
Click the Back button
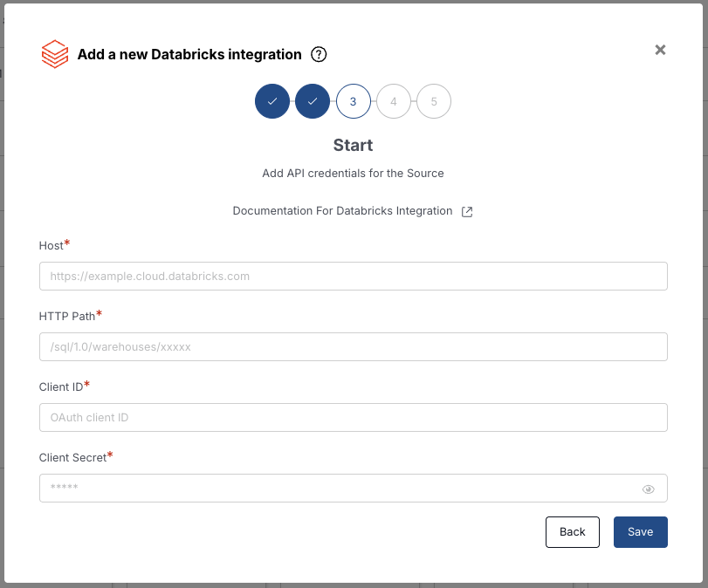point(572,532)
